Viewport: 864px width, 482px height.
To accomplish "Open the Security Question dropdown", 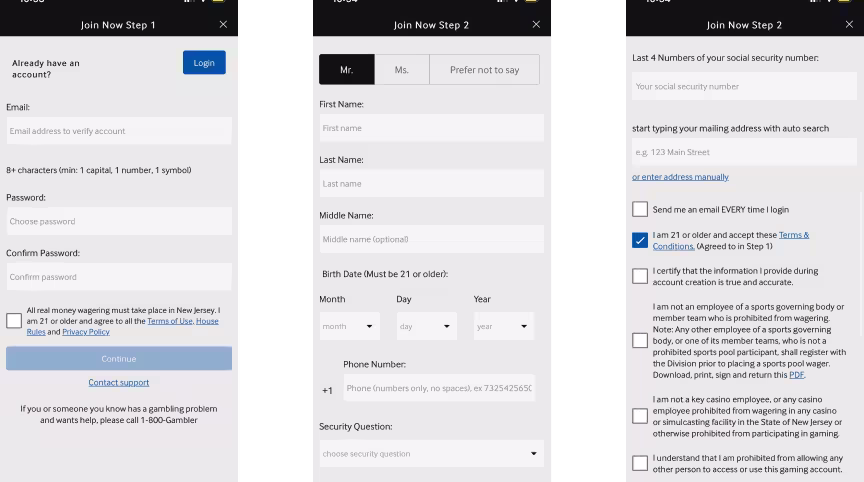I will tap(431, 453).
